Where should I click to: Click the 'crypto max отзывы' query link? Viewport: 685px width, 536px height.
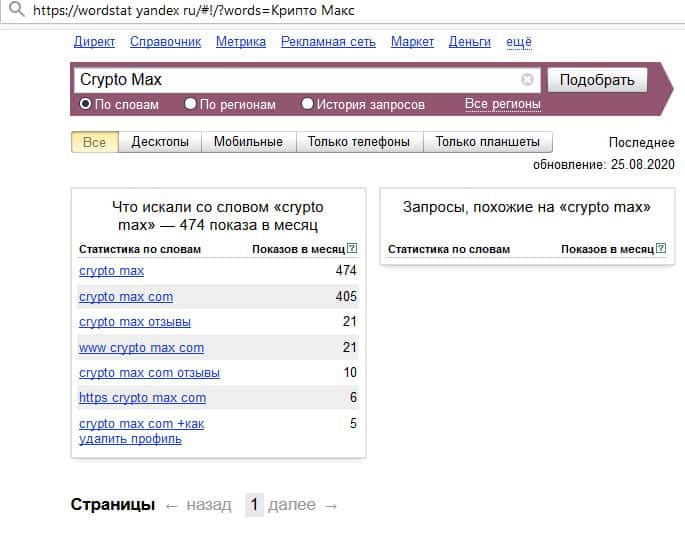coord(135,322)
